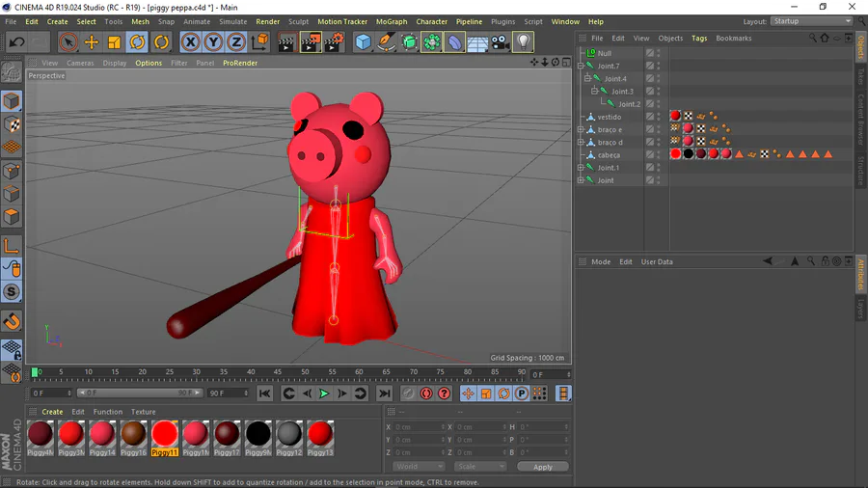Image resolution: width=868 pixels, height=488 pixels.
Task: Open Object Manager Tags menu
Action: [x=699, y=39]
